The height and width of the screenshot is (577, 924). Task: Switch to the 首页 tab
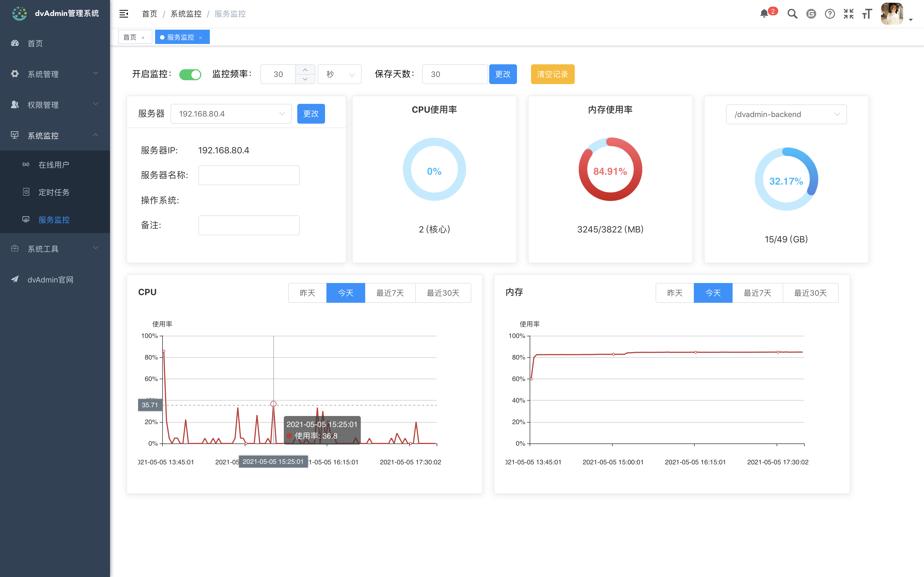[130, 37]
